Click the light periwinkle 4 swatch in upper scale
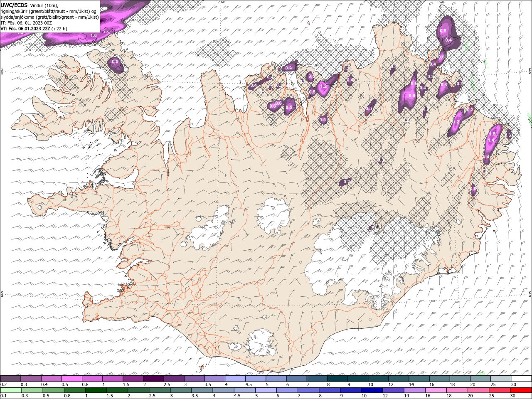Viewport: 532px width, 399px height. pyautogui.click(x=235, y=379)
